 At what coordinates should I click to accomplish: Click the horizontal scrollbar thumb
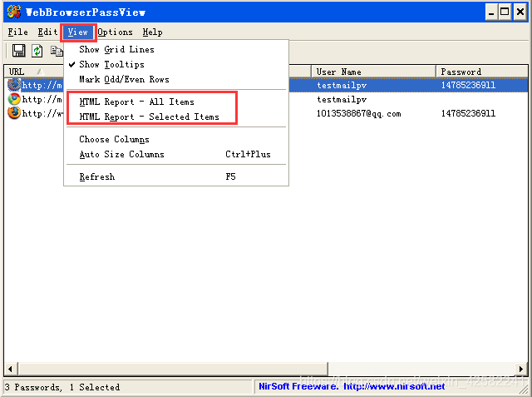click(x=172, y=369)
